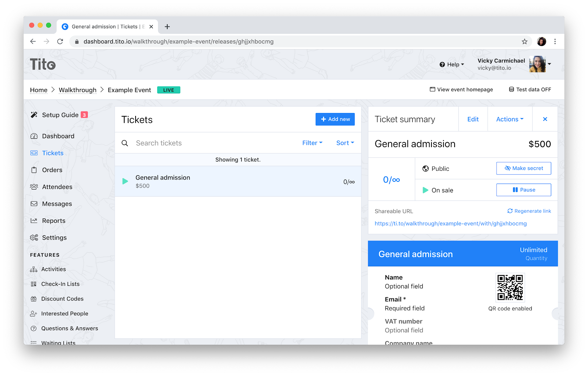
Task: Click the search magnifier icon
Action: 125,143
